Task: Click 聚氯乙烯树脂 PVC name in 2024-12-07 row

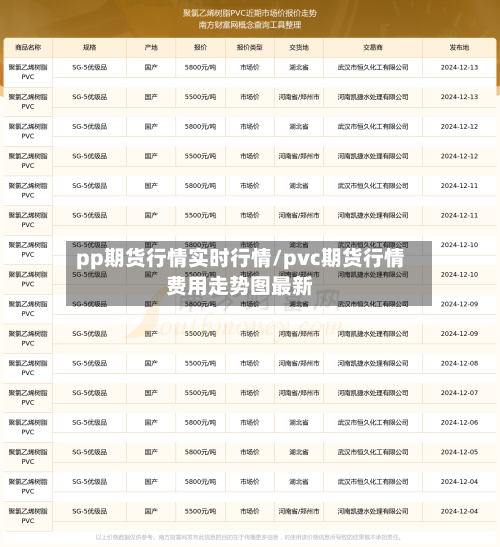Action: coord(28,398)
